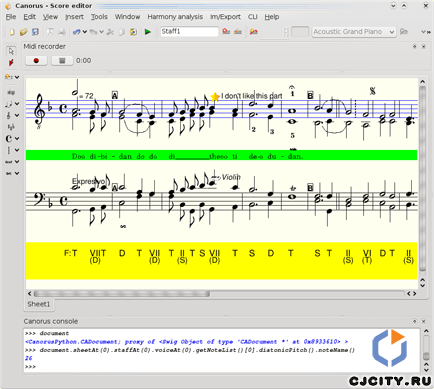Open the Im/Export menu
434x389 pixels.
point(225,17)
